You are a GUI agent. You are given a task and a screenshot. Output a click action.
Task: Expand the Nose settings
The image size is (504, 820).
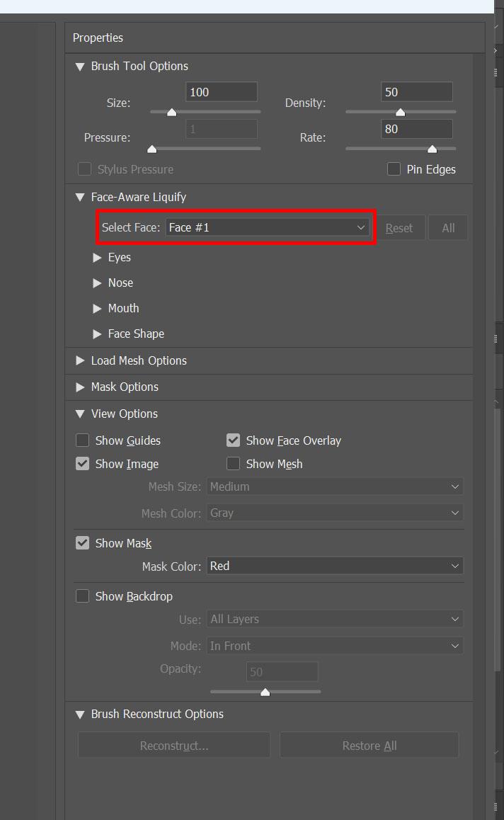click(97, 283)
